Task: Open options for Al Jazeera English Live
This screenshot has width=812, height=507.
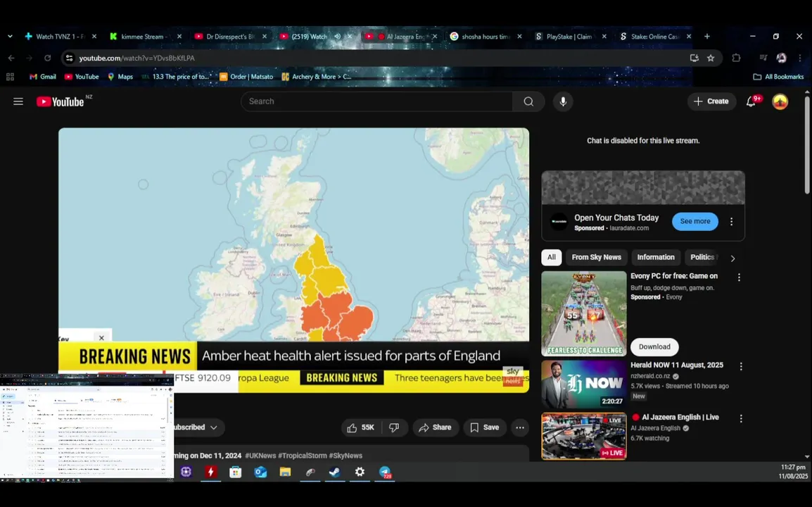Action: click(741, 419)
